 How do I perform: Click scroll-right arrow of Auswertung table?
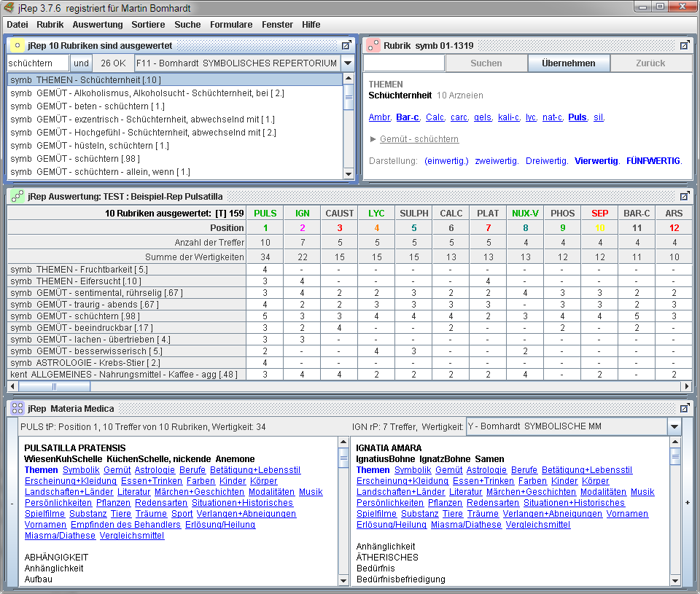[x=687, y=386]
